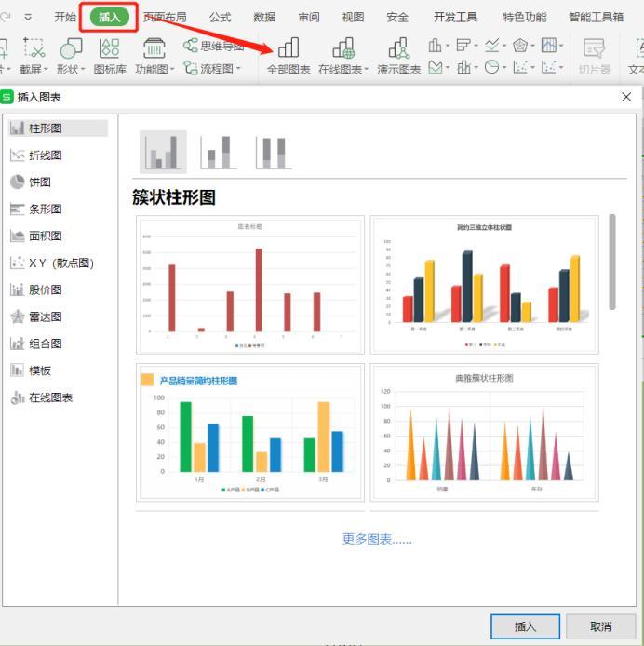The width and height of the screenshot is (644, 646).
Task: Expand the line chart icon's dropdown arrow
Action: coord(504,46)
